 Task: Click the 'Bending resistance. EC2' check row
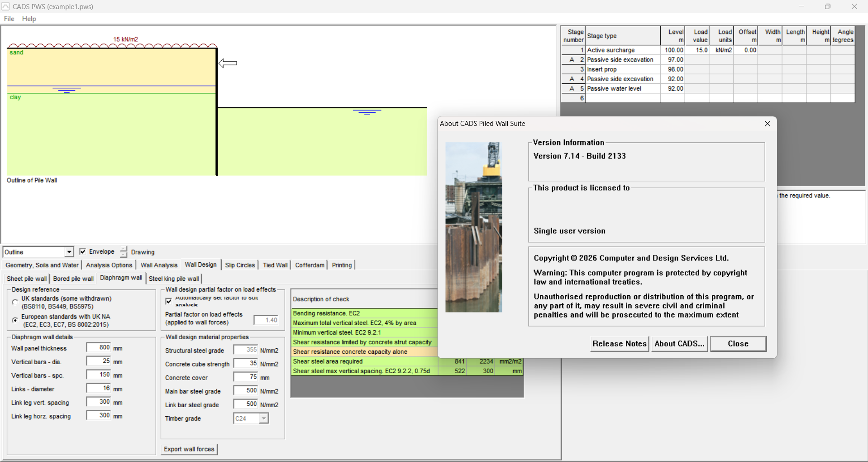tap(364, 313)
